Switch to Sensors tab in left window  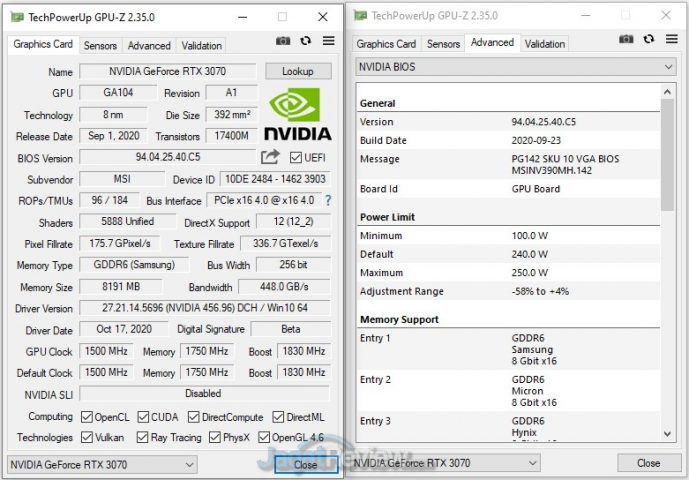pos(100,45)
